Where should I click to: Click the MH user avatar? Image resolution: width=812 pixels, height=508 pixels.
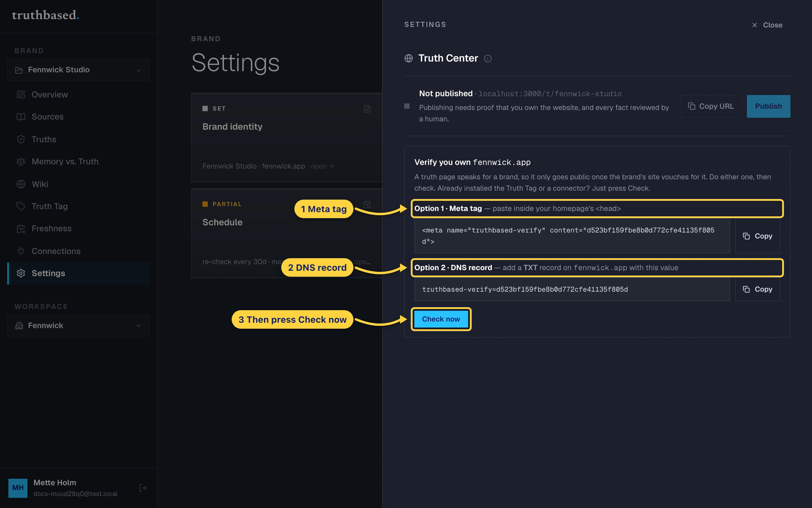[x=18, y=488]
